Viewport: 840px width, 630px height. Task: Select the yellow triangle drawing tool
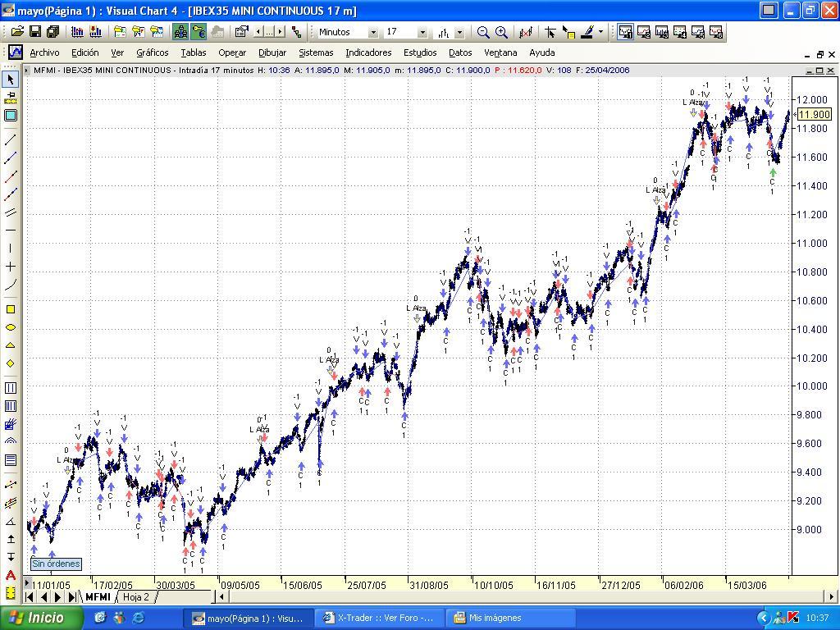pyautogui.click(x=11, y=345)
